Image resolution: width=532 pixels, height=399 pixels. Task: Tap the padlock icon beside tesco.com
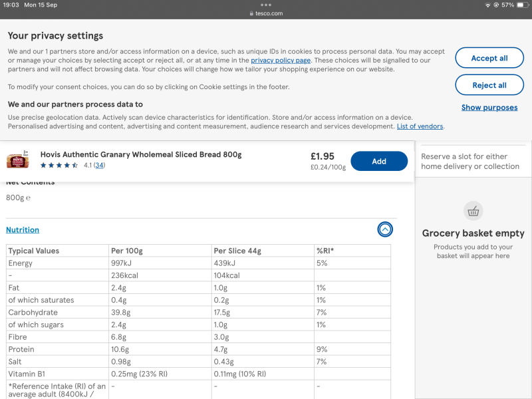(251, 13)
